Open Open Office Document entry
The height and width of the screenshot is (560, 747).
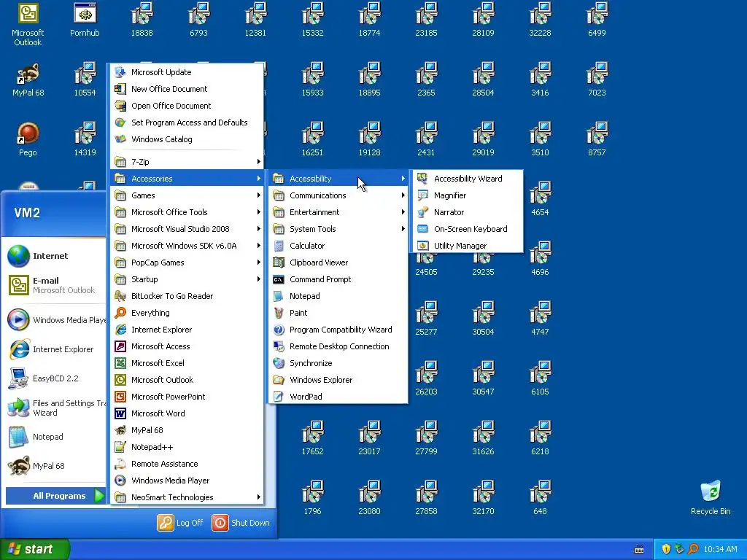pyautogui.click(x=187, y=106)
